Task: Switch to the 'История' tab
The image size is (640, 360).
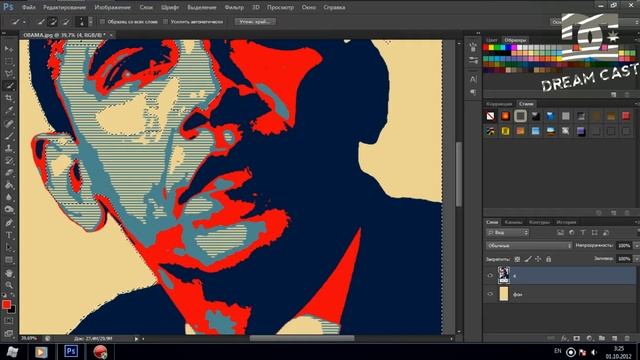Action: [x=566, y=222]
